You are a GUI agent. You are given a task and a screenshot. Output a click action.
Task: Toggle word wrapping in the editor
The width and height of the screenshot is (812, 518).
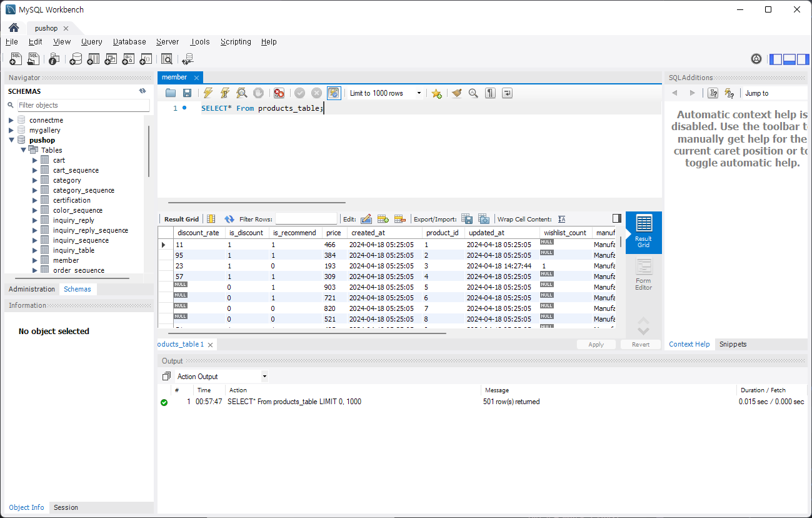pos(507,93)
